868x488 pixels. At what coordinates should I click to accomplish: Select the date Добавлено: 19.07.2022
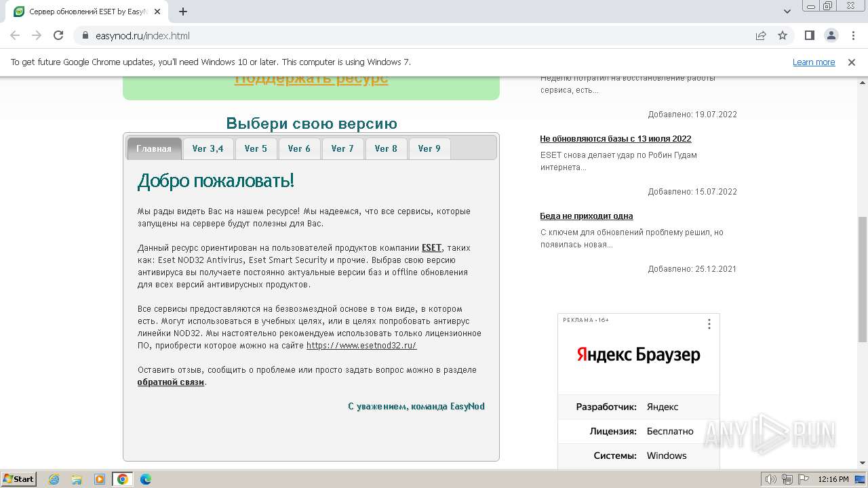tap(692, 115)
